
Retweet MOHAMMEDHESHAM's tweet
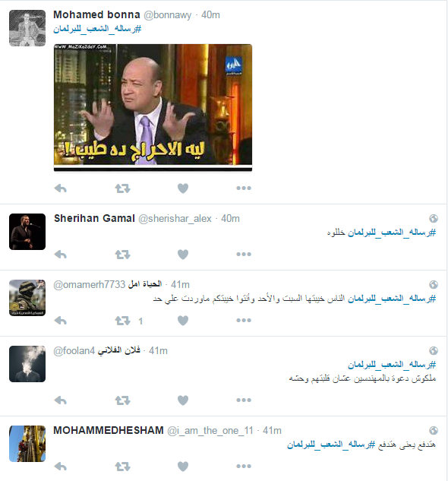tap(123, 467)
